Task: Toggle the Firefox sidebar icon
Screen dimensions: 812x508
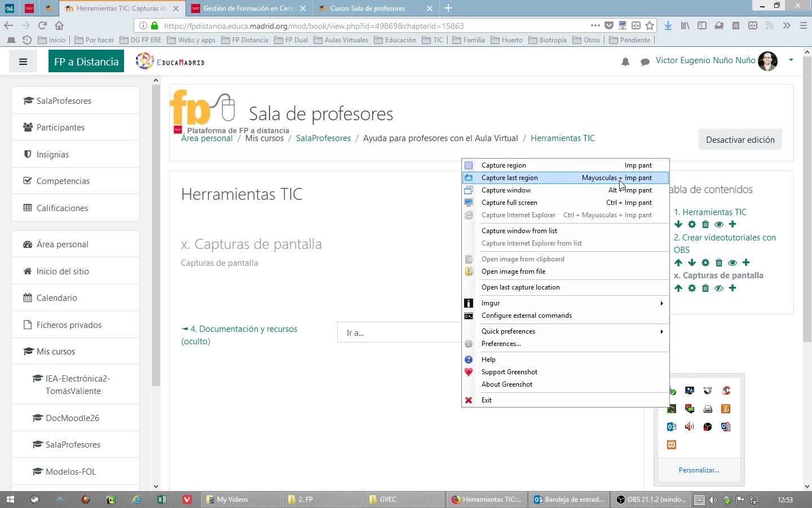Action: (702, 25)
